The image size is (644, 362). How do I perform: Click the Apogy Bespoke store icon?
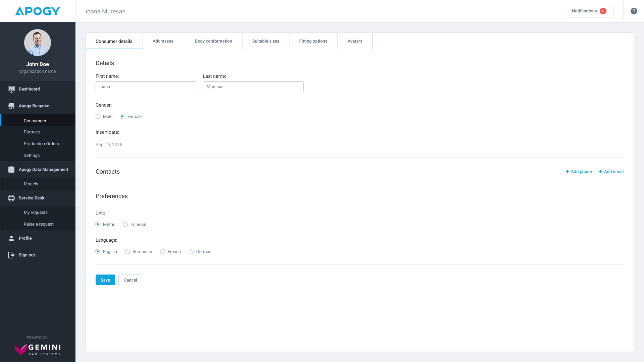(11, 106)
